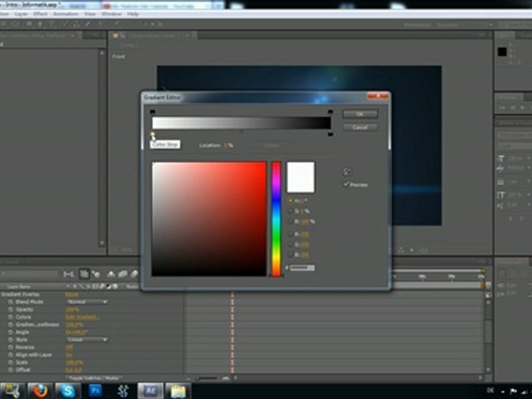The height and width of the screenshot is (399, 532).
Task: Open the Effect menu
Action: (x=41, y=14)
